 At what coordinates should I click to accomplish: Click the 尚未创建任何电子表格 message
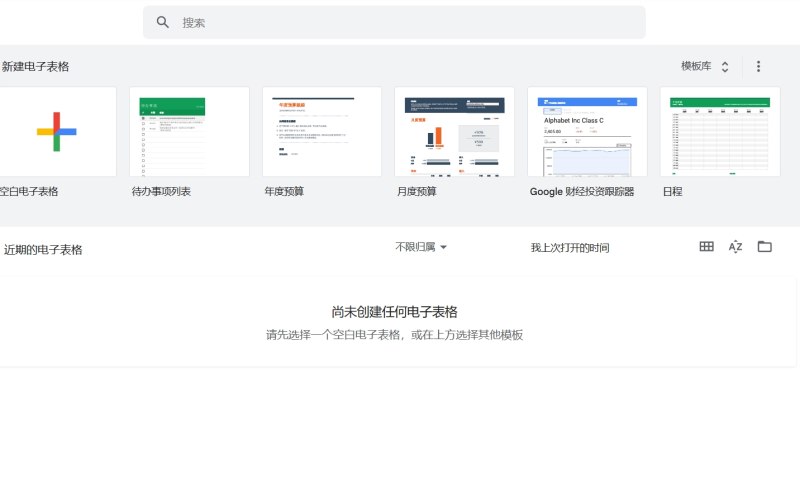[x=394, y=312]
